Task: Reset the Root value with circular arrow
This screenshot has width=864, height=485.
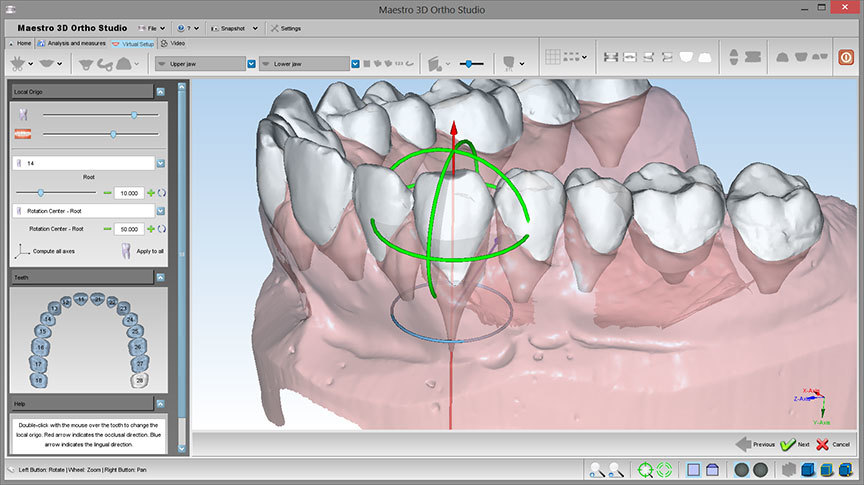Action: pyautogui.click(x=161, y=193)
